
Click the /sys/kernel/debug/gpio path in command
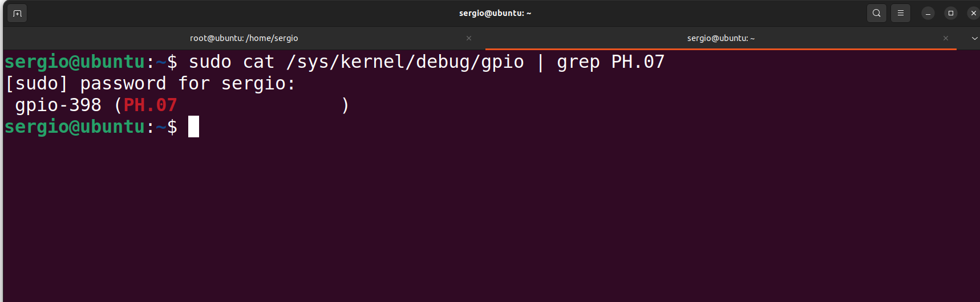[405, 62]
